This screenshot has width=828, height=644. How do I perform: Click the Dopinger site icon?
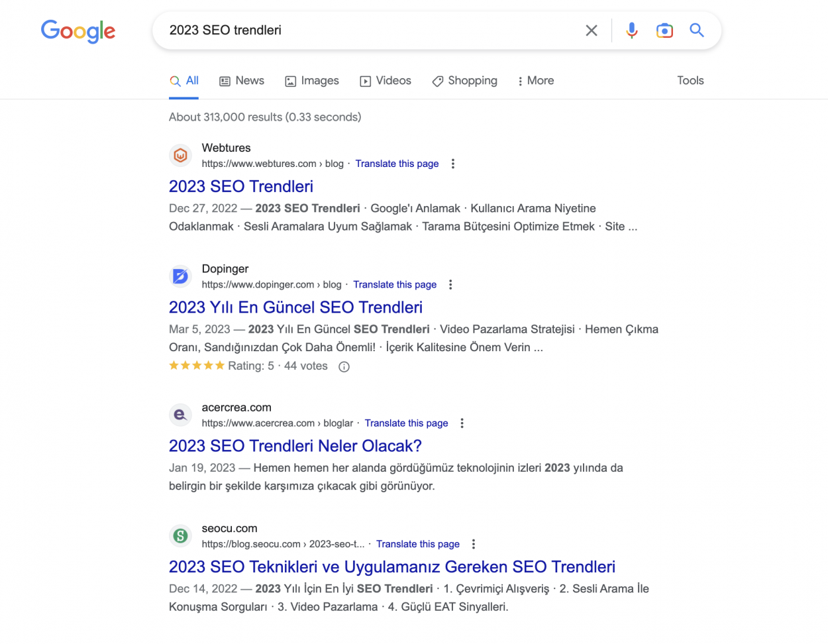tap(180, 276)
